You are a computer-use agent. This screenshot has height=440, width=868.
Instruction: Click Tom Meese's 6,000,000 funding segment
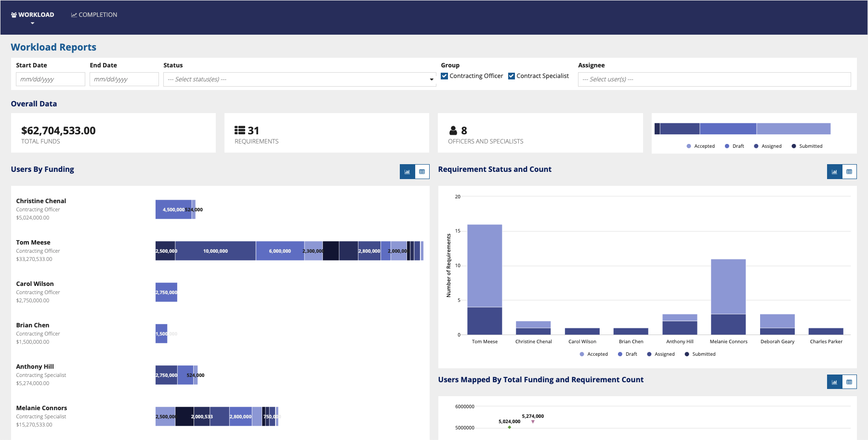click(x=280, y=251)
